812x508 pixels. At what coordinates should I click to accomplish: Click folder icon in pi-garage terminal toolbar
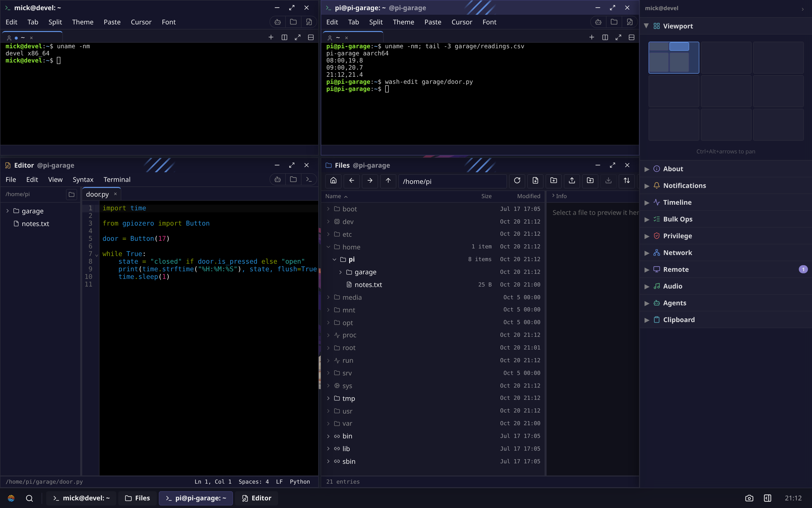614,22
